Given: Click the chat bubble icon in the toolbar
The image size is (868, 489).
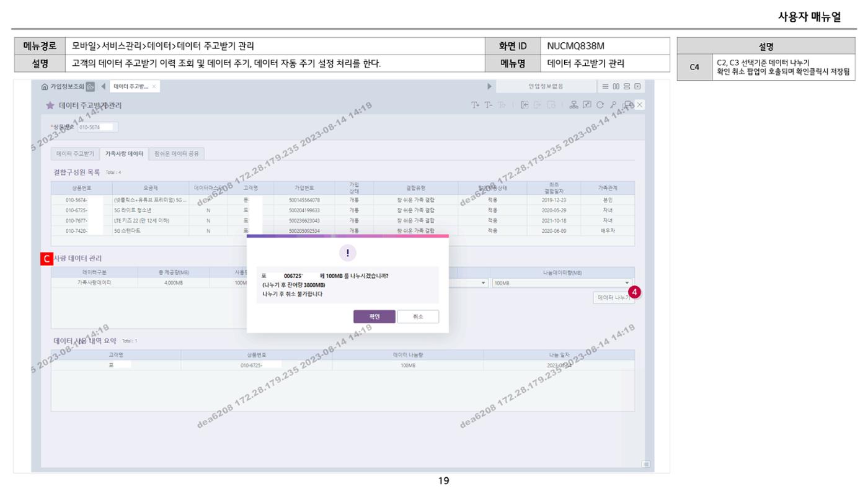Looking at the screenshot, I should click(x=627, y=105).
